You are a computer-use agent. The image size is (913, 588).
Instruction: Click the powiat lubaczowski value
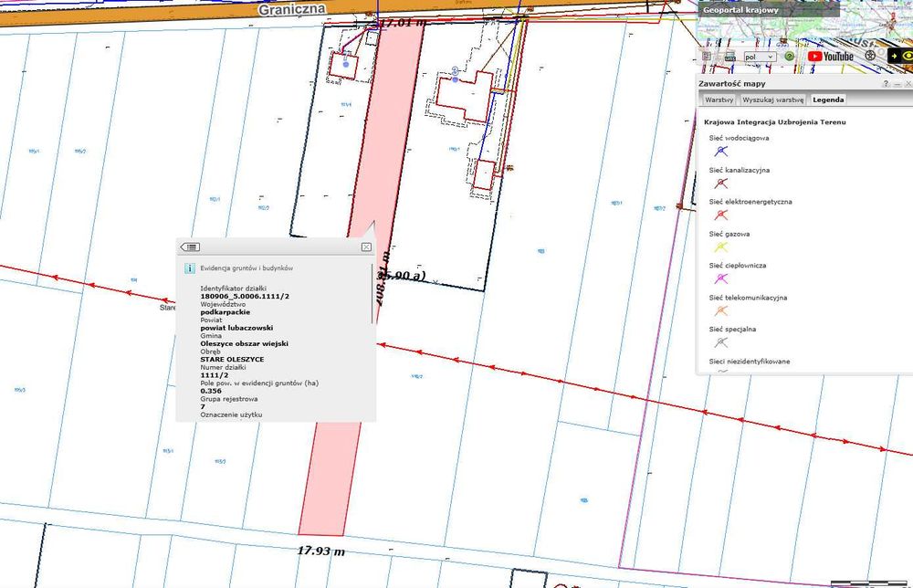tap(236, 328)
